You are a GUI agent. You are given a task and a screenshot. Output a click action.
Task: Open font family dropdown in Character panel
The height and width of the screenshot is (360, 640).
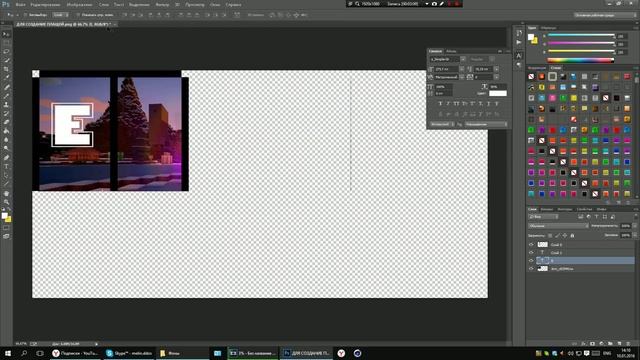click(463, 59)
